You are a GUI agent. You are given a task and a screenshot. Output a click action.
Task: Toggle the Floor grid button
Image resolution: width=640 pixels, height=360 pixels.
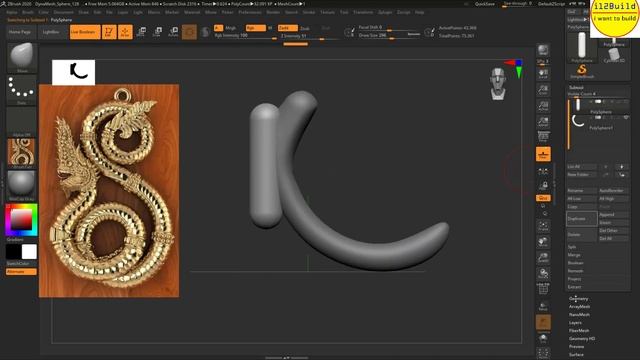point(543,154)
